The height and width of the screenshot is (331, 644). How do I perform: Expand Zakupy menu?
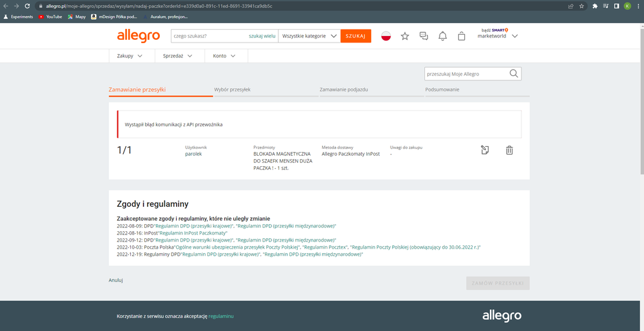pyautogui.click(x=130, y=56)
